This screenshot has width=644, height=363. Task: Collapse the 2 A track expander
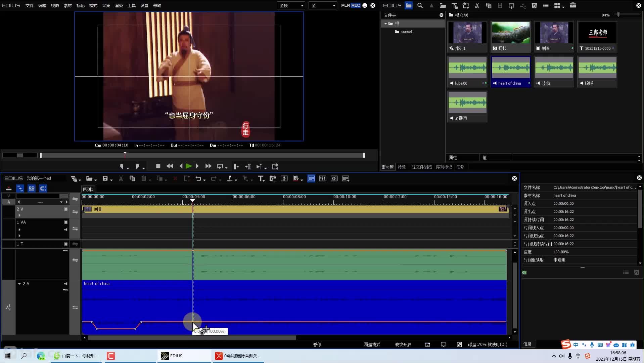pyautogui.click(x=19, y=284)
